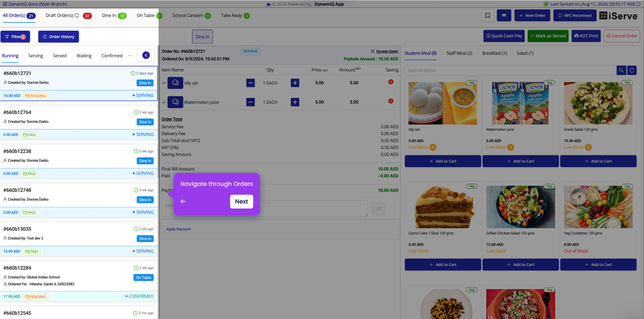Remove saving on Watermelon juice row
This screenshot has width=644, height=319.
coord(391,101)
